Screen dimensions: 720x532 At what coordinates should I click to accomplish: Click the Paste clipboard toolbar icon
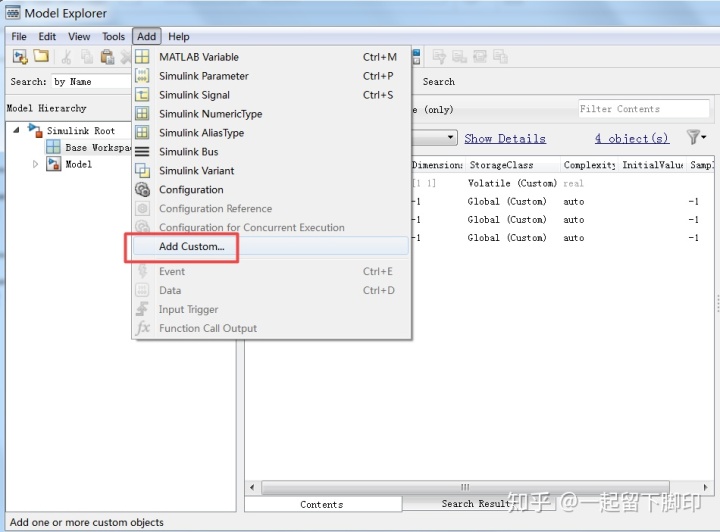click(107, 57)
